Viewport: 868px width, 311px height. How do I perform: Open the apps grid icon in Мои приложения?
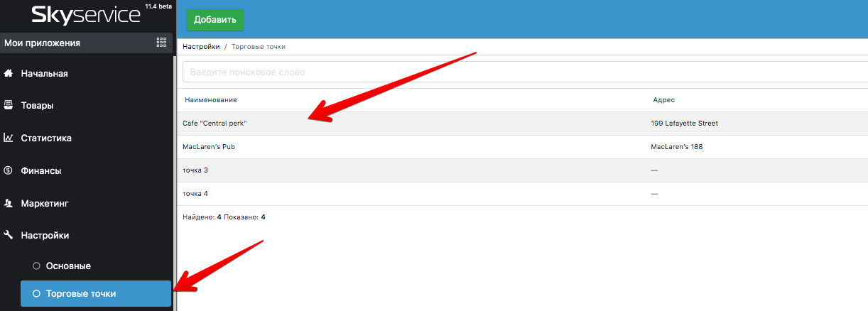point(161,43)
